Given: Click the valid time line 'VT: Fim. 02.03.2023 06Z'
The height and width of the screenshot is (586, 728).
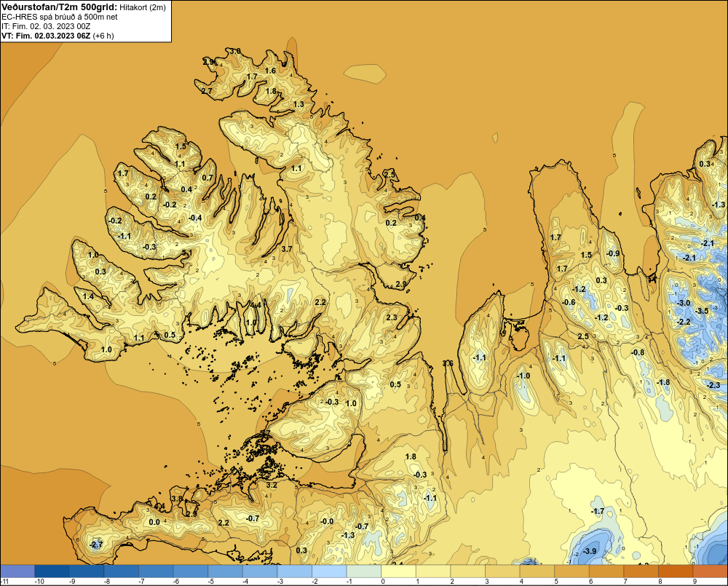Looking at the screenshot, I should pos(46,36).
